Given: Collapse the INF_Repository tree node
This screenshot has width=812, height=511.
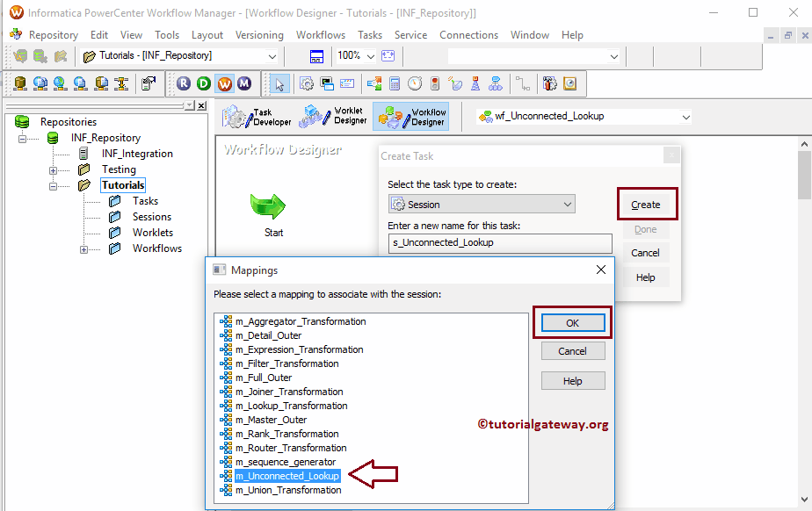Looking at the screenshot, I should coord(22,139).
